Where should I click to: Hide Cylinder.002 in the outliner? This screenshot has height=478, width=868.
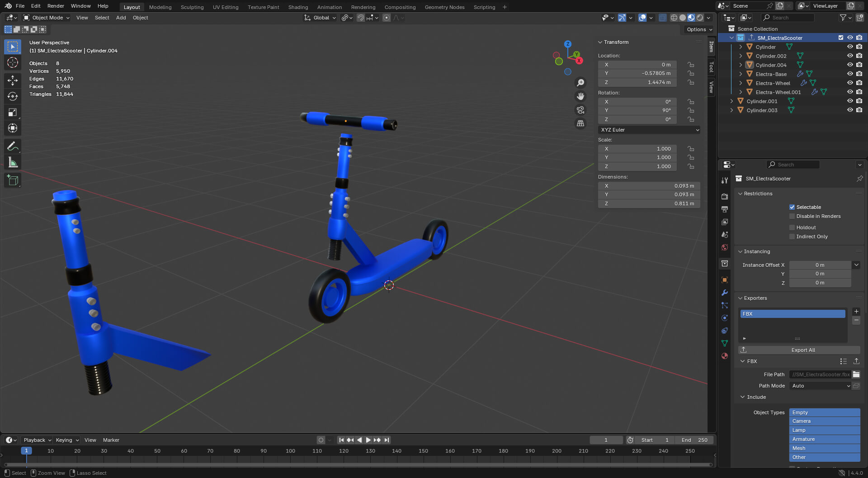[850, 56]
